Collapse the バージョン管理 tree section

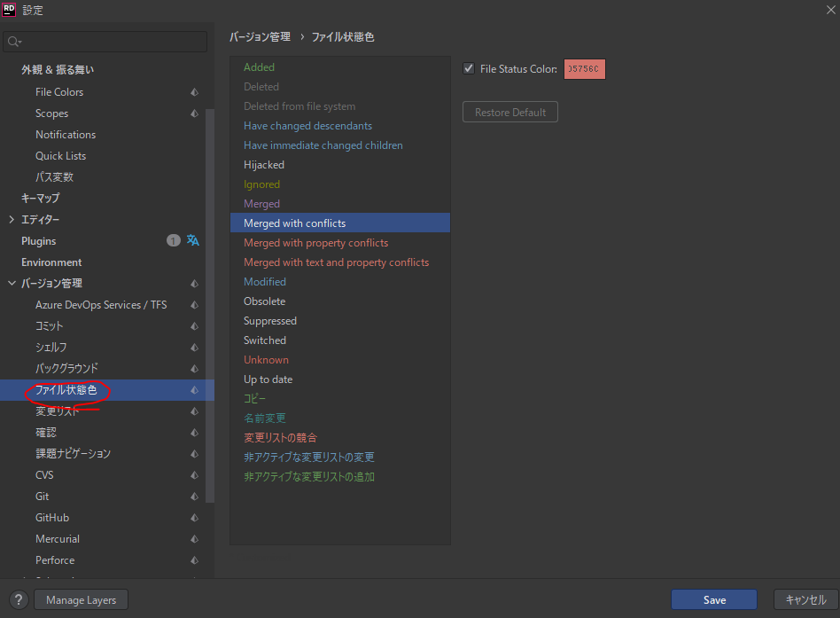pos(12,284)
